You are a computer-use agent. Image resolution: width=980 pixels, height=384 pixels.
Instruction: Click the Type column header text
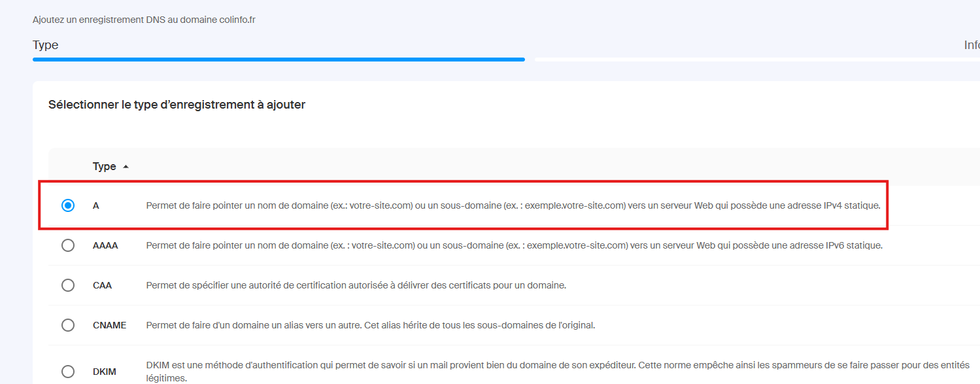(104, 167)
